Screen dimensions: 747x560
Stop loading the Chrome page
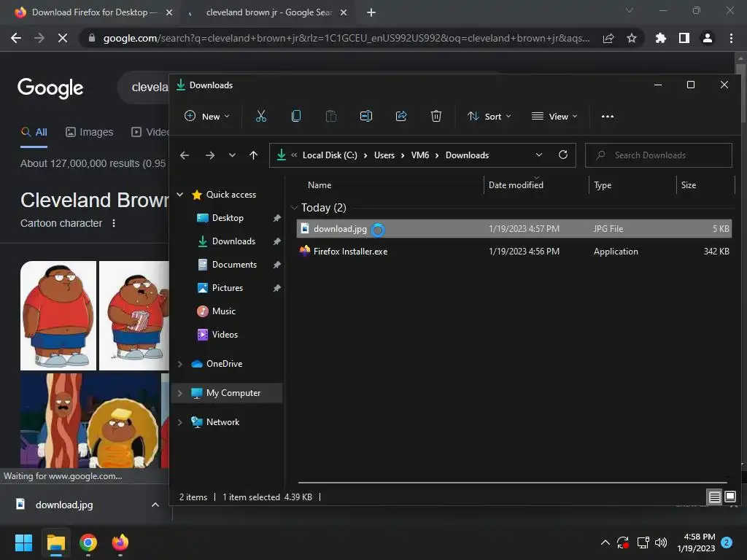click(x=63, y=38)
